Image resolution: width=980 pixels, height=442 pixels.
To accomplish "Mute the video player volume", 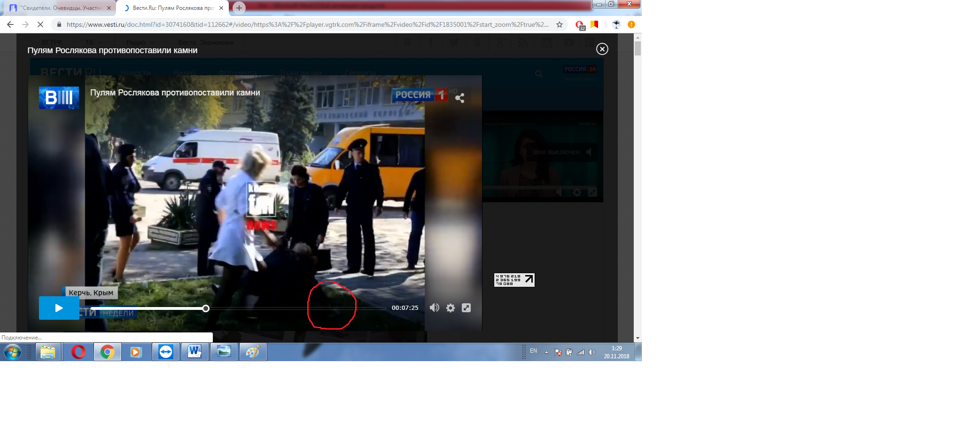I will 435,308.
